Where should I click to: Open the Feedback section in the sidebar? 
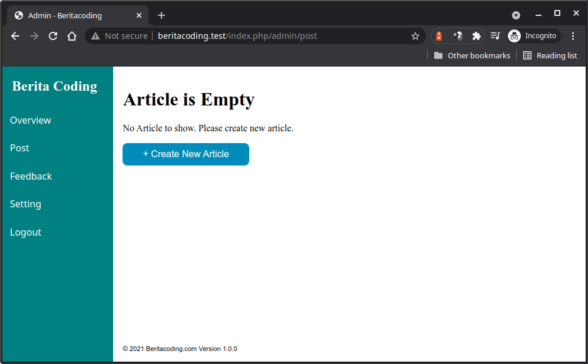coord(31,176)
